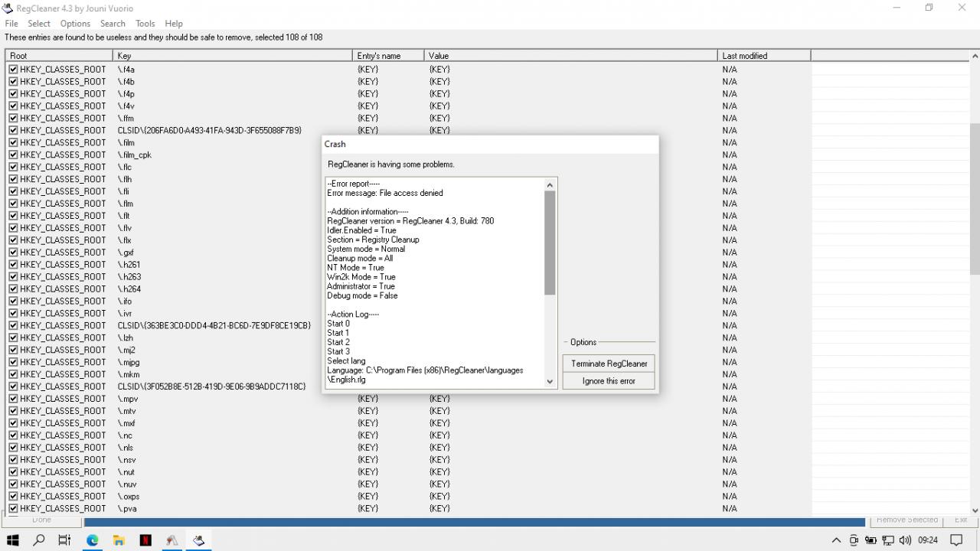Open the Options menu

click(75, 24)
